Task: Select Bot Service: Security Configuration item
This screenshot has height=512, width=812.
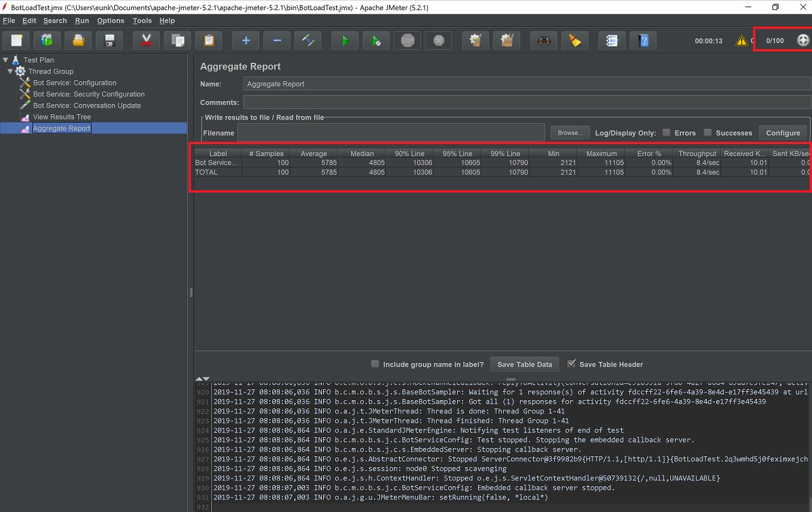Action: pos(89,94)
